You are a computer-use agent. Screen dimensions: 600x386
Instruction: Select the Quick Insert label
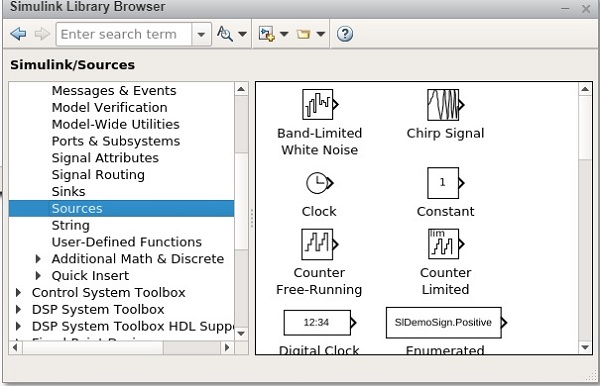click(x=90, y=276)
